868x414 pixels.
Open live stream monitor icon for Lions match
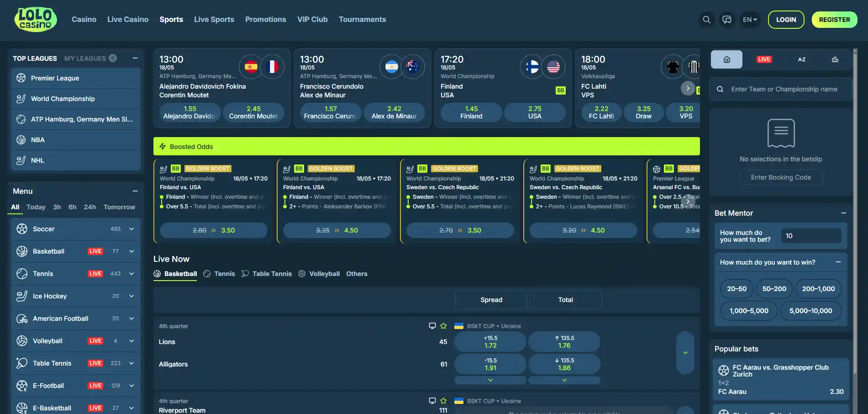click(x=432, y=326)
